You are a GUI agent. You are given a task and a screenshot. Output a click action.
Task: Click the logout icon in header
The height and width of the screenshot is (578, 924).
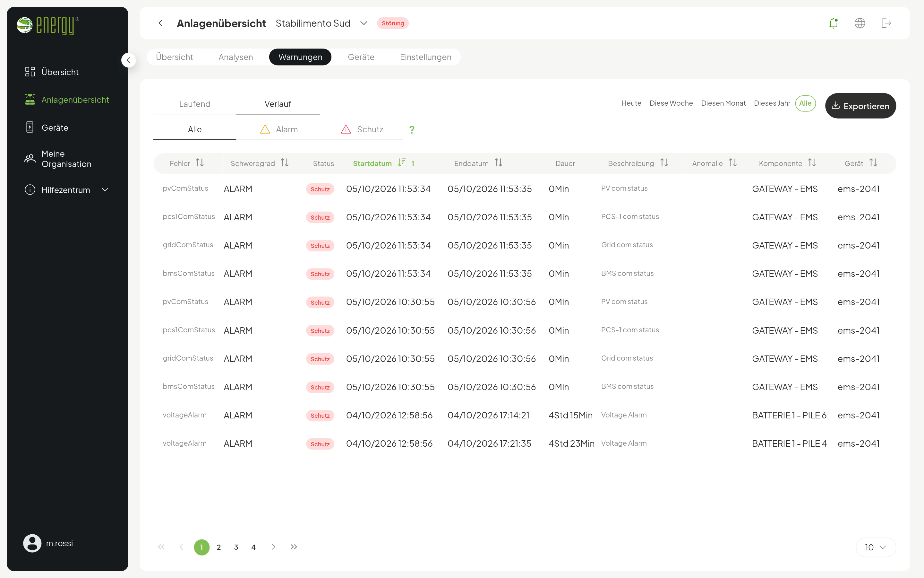tap(886, 23)
